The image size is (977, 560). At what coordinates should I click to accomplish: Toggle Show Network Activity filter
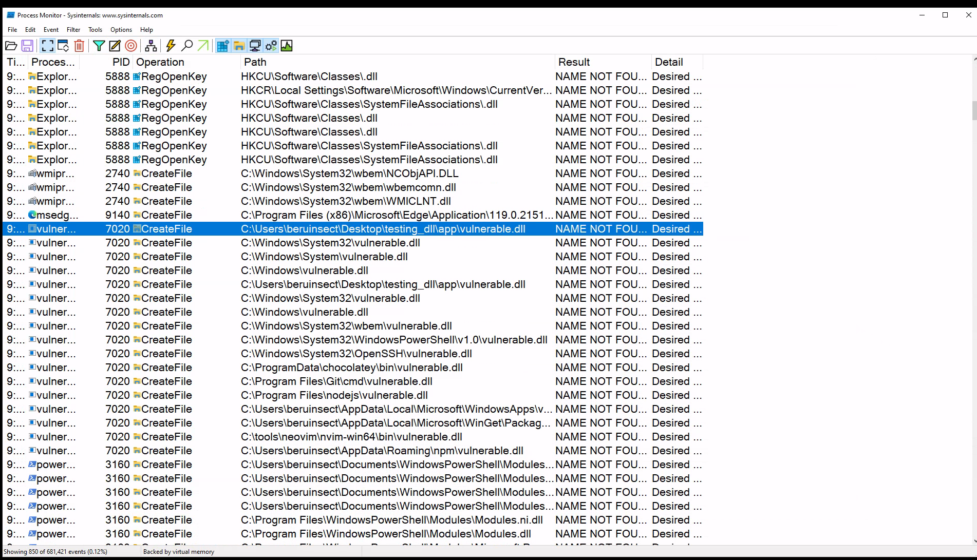pyautogui.click(x=255, y=46)
